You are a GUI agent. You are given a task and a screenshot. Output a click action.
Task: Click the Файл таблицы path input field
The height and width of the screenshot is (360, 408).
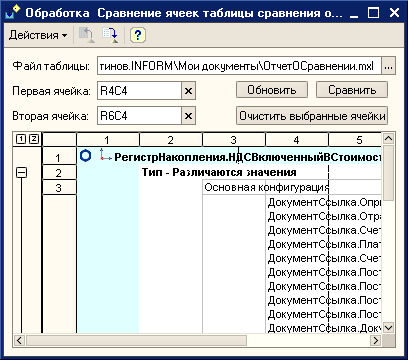pos(239,66)
